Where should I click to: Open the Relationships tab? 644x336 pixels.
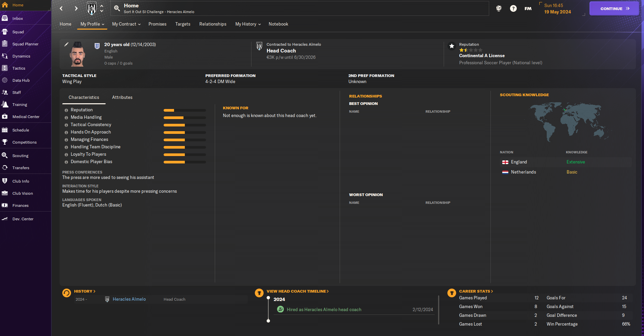(x=213, y=24)
